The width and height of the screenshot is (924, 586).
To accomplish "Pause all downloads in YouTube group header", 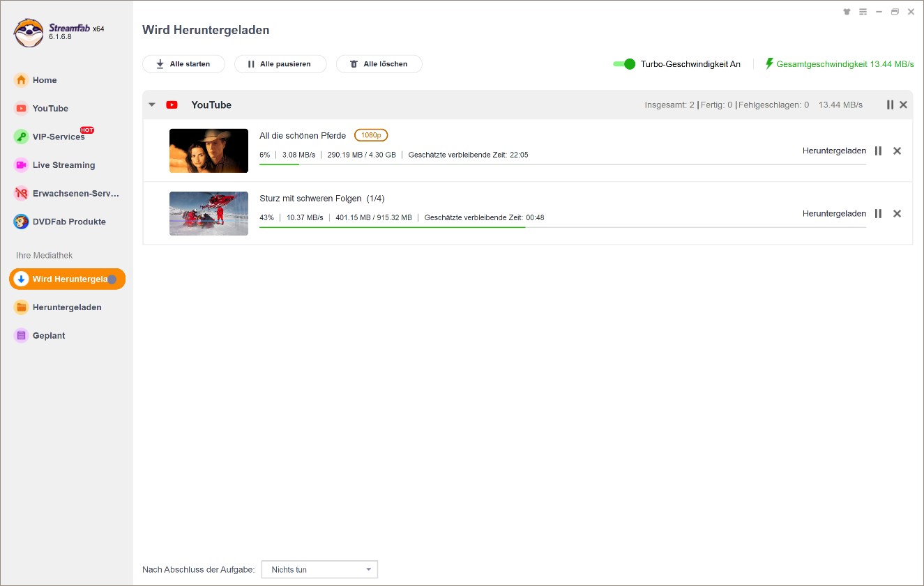I will (x=890, y=105).
